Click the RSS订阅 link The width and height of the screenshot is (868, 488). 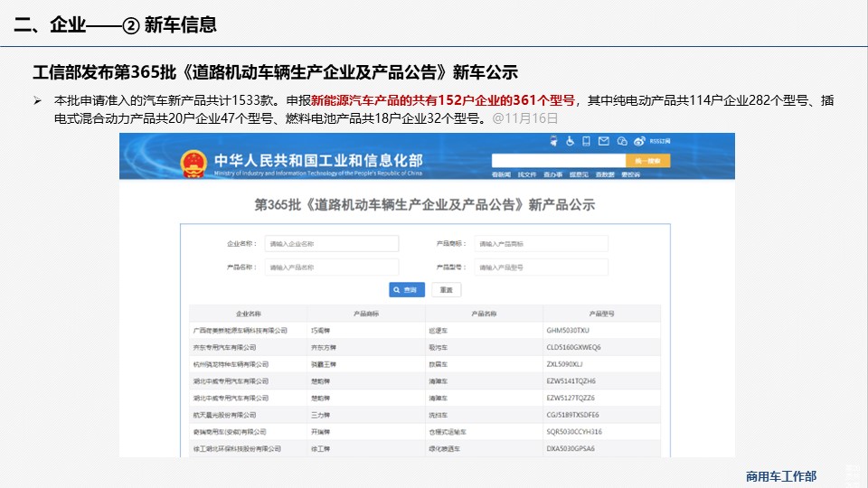(x=660, y=141)
